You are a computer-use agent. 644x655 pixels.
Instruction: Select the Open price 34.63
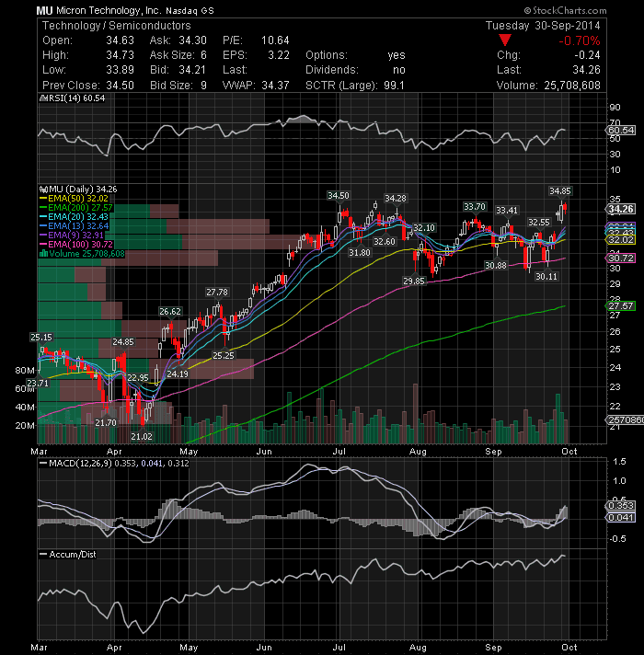pyautogui.click(x=120, y=40)
